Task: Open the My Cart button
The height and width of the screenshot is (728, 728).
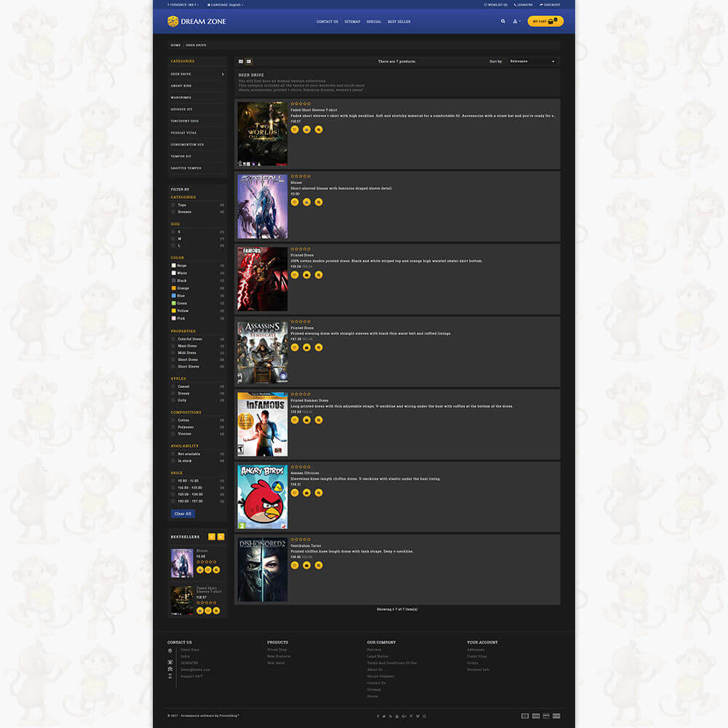Action: [545, 21]
